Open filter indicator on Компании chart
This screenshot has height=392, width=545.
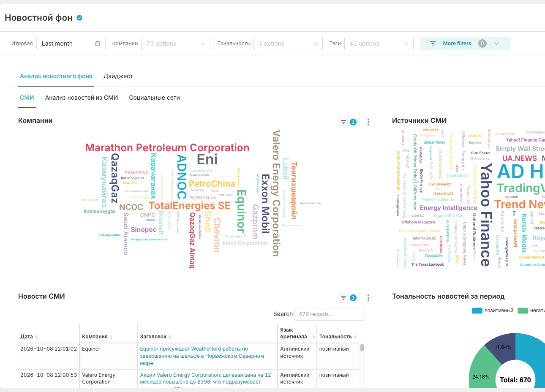point(349,122)
